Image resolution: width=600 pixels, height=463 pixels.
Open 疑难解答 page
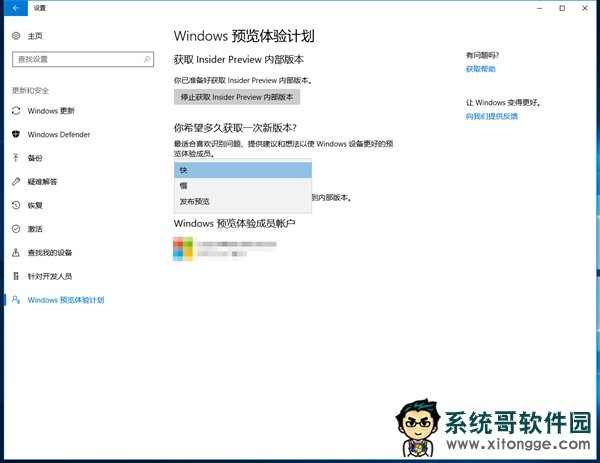[x=42, y=182]
